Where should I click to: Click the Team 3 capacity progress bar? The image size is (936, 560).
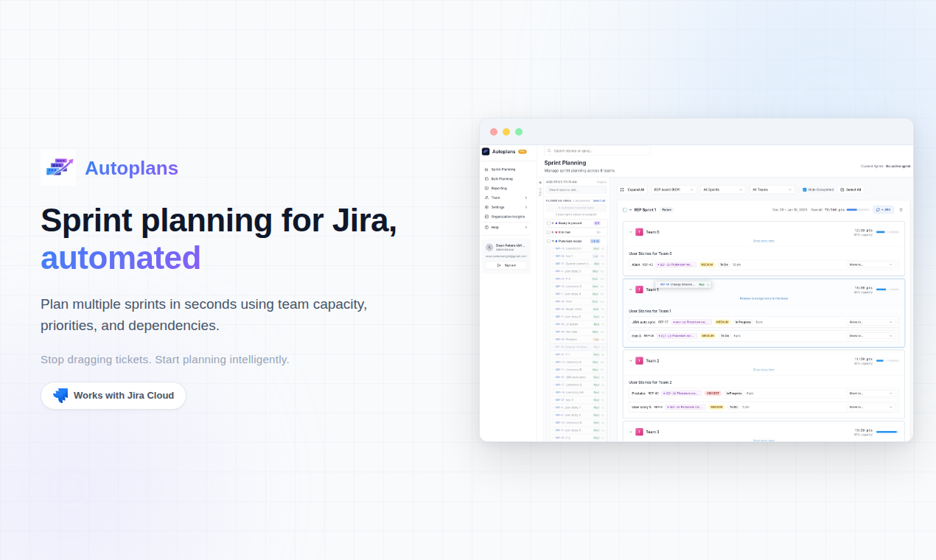pyautogui.click(x=887, y=432)
